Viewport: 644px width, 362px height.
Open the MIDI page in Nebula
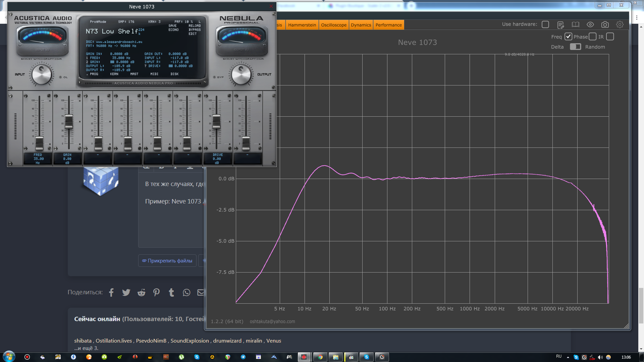tap(154, 74)
